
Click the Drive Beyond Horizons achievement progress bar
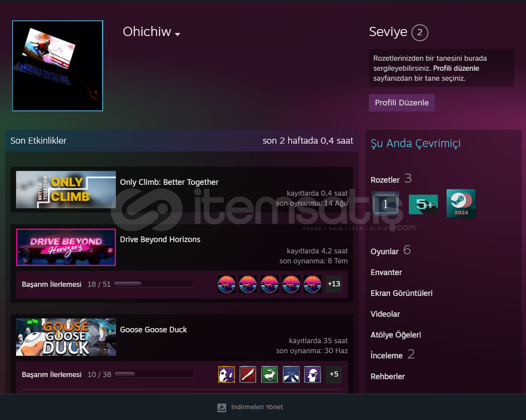coord(153,284)
